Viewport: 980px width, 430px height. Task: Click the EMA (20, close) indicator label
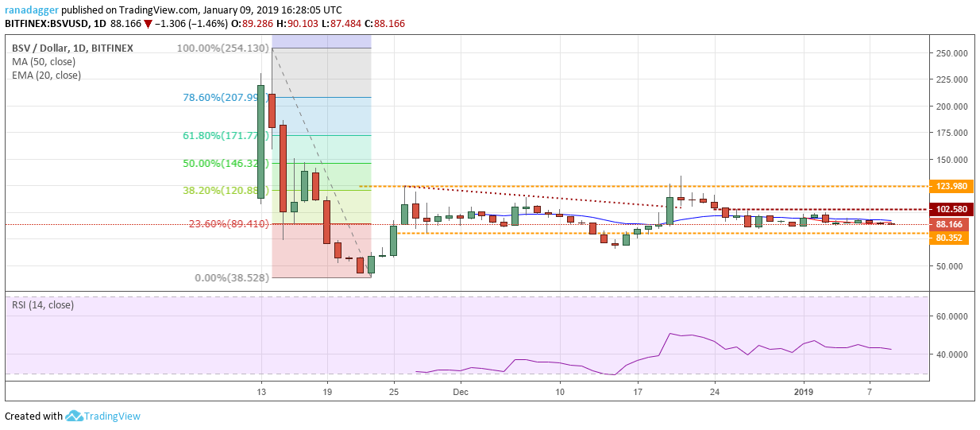click(x=46, y=76)
